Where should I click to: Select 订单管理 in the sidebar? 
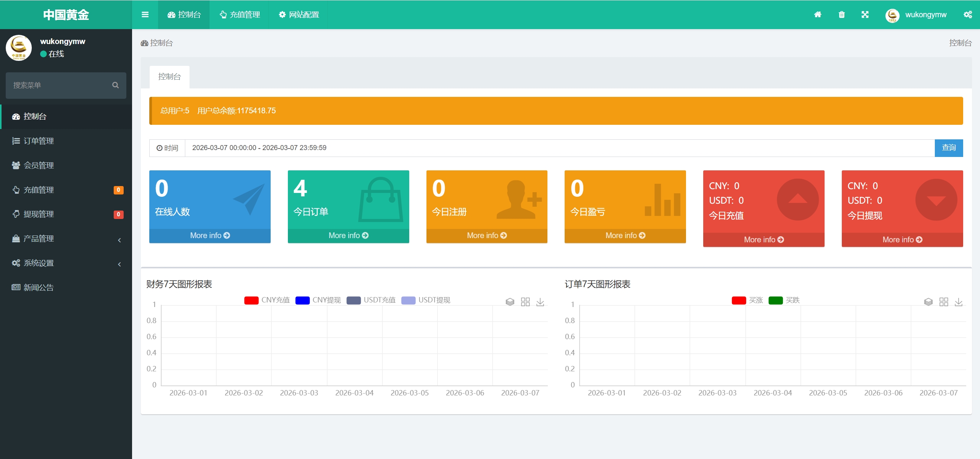(38, 141)
